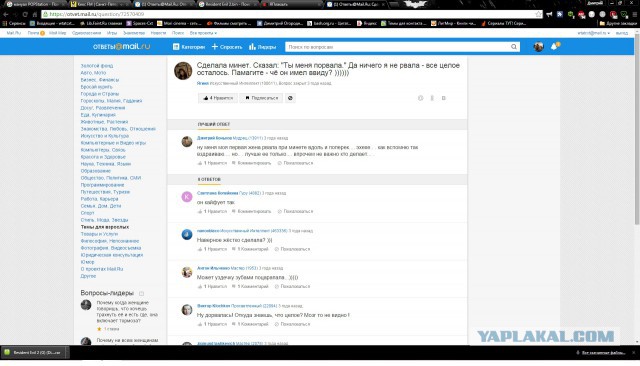Focus the Поиск по вопросам search field
Image resolution: width=640 pixels, height=366 pixels.
[398, 47]
